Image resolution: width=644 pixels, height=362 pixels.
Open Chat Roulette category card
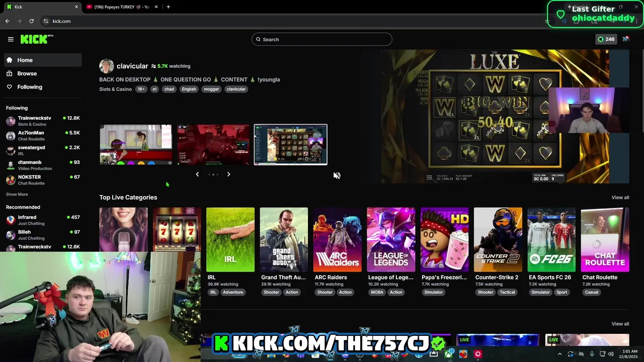(x=605, y=239)
